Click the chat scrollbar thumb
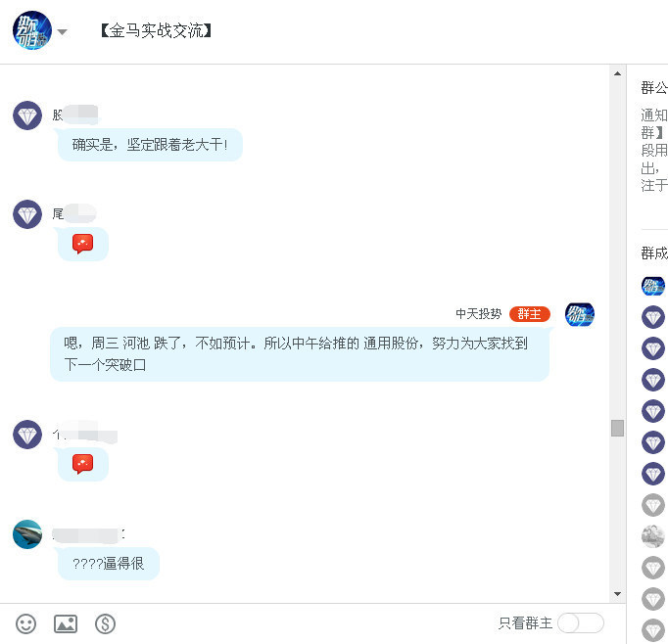668x644 pixels. tap(617, 429)
